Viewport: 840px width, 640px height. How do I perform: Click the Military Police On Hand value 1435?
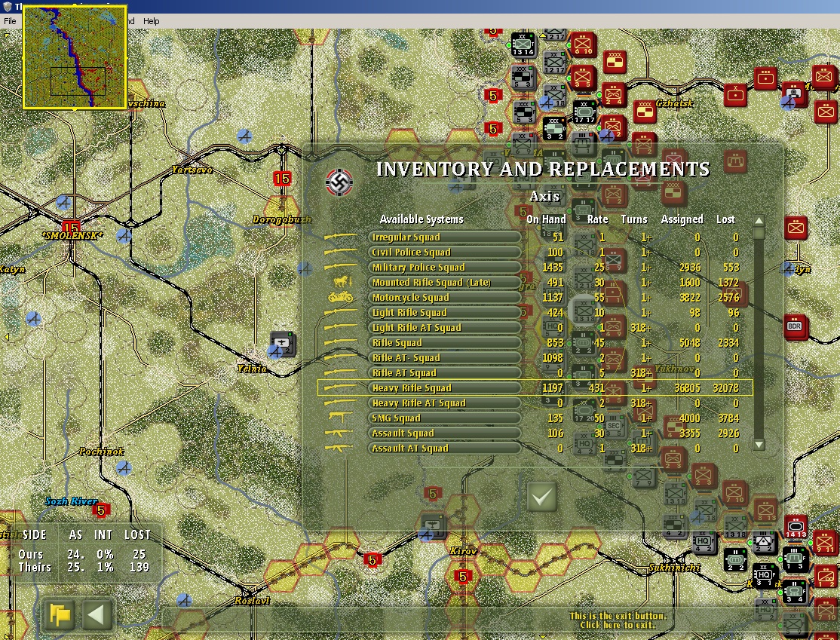click(552, 268)
